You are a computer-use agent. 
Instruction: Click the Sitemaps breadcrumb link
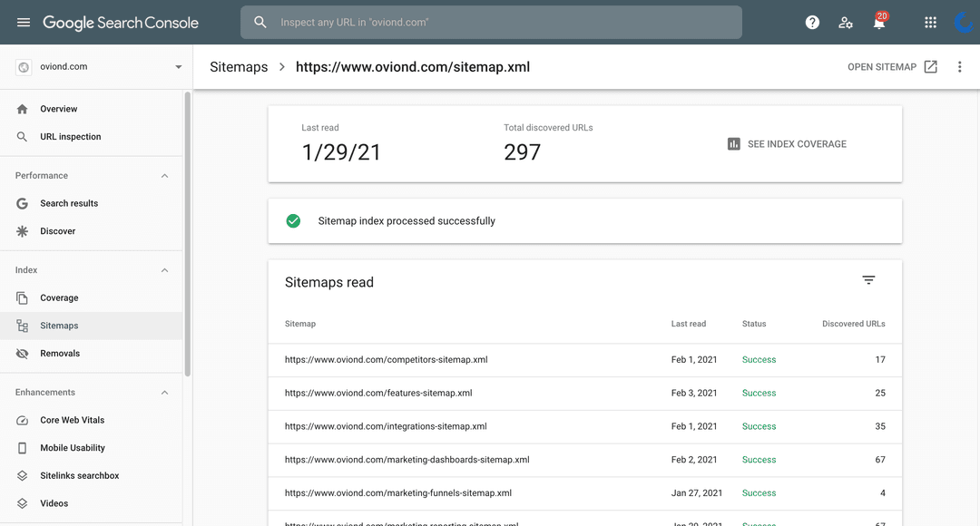[239, 67]
